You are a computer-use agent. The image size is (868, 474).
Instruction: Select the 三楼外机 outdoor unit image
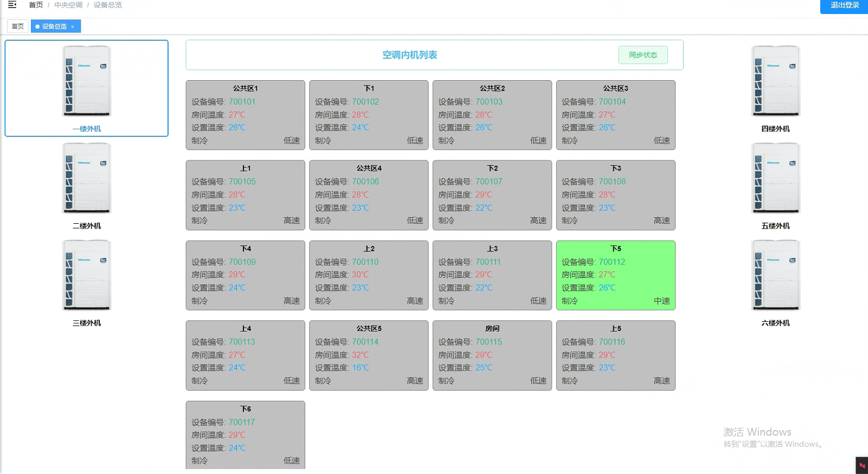[87, 275]
